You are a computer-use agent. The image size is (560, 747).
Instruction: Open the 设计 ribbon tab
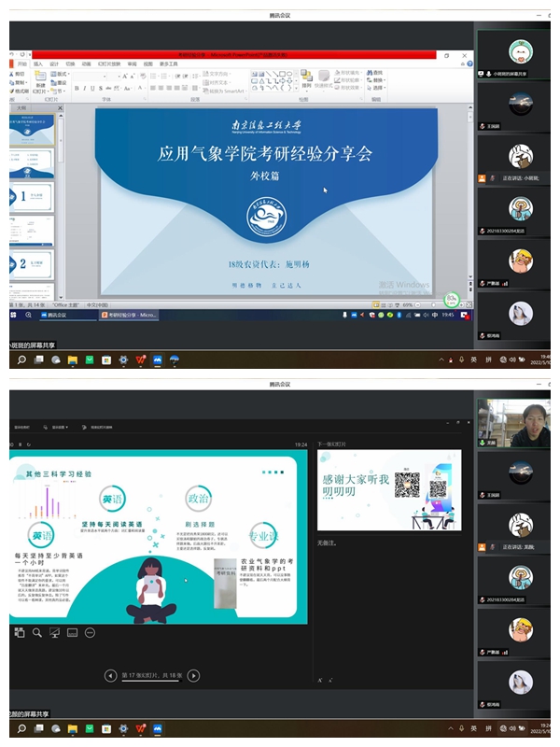tap(54, 64)
